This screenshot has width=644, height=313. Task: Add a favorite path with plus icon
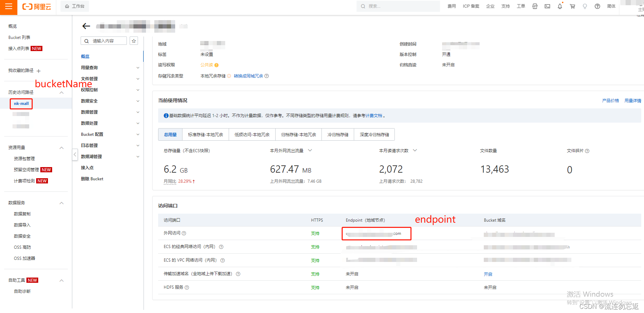coord(39,71)
